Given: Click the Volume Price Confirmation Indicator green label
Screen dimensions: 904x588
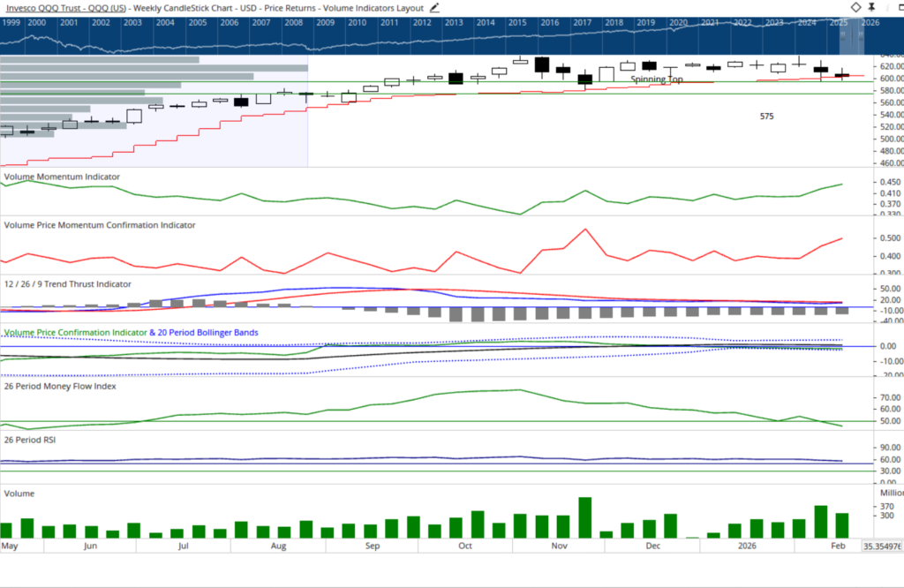Looking at the screenshot, I should coord(73,333).
